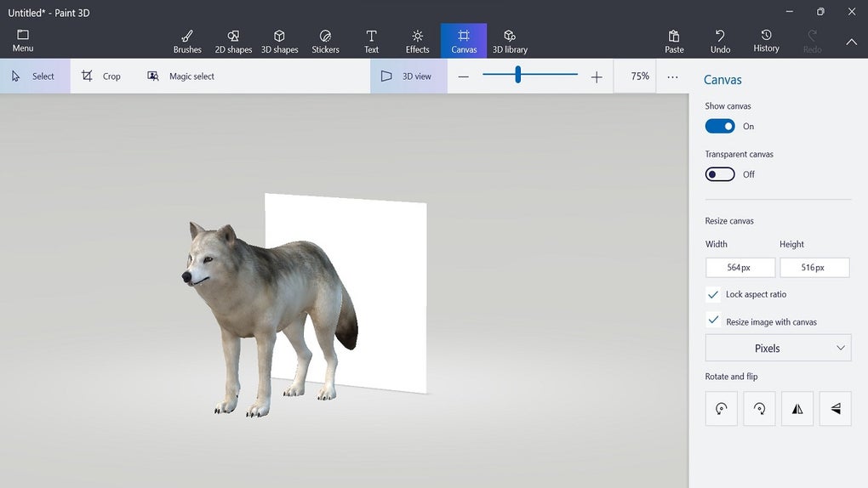Rotate canvas left using rotate icon
868x488 pixels.
pos(721,409)
